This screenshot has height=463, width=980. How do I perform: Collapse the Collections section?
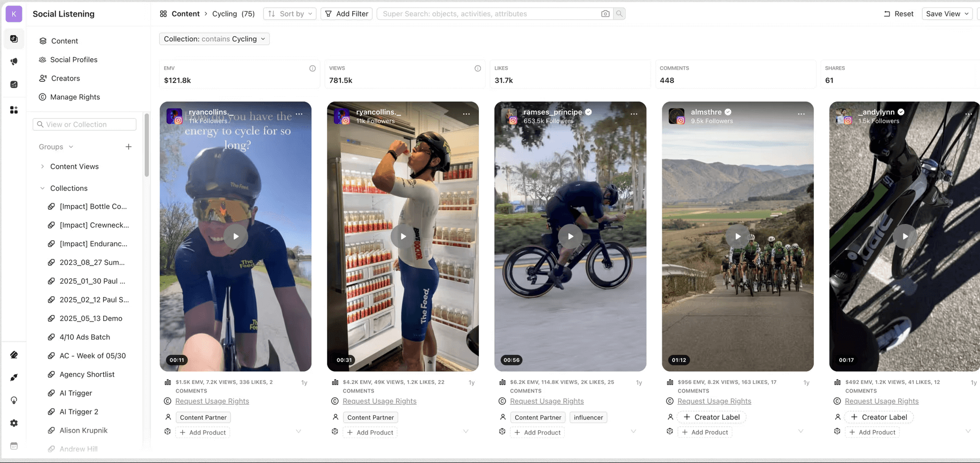pyautogui.click(x=43, y=189)
